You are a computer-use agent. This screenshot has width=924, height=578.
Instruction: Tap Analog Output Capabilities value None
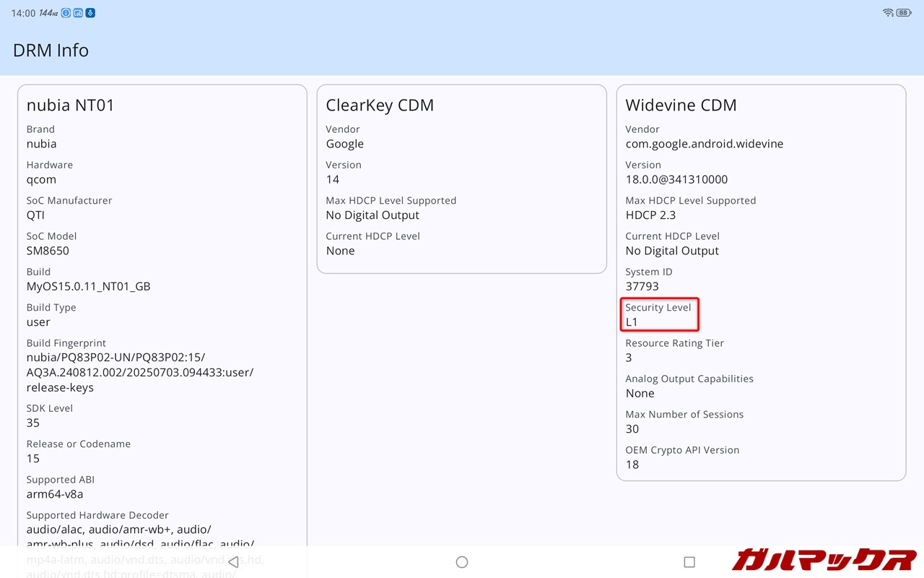click(x=640, y=394)
